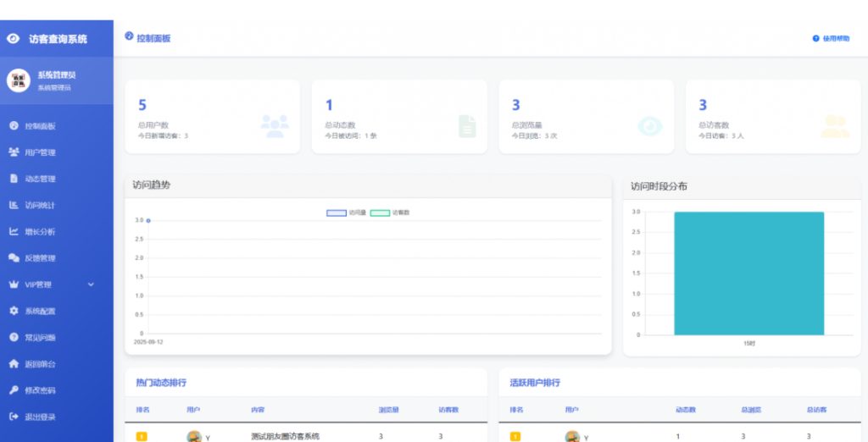The image size is (868, 442).
Task: Click the 系统管理员 profile avatar
Action: tap(19, 80)
